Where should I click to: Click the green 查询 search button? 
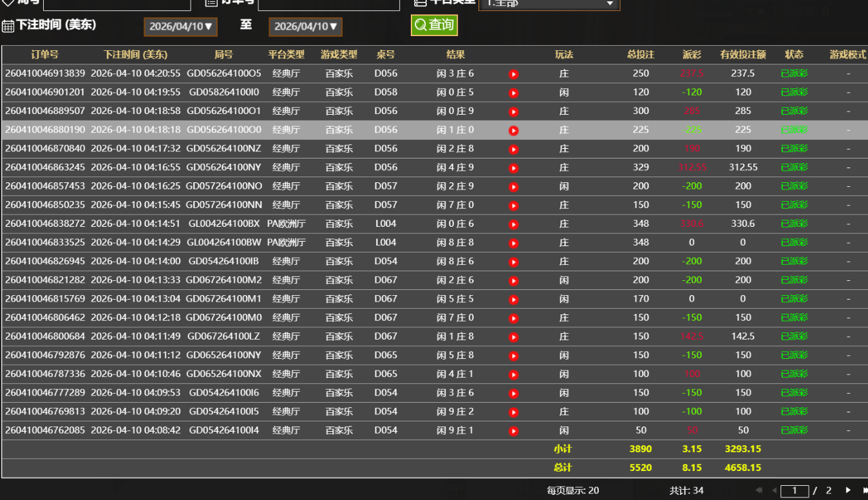point(434,25)
